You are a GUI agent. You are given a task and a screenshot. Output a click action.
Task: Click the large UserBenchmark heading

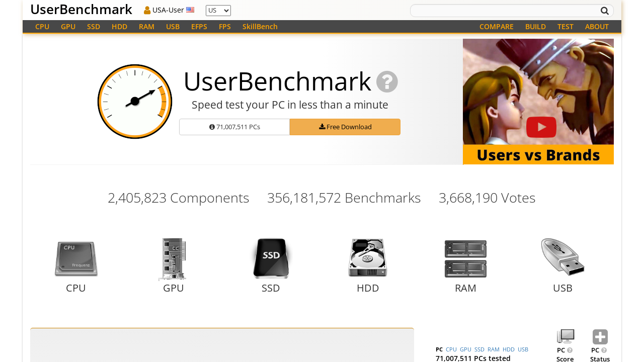pyautogui.click(x=277, y=81)
